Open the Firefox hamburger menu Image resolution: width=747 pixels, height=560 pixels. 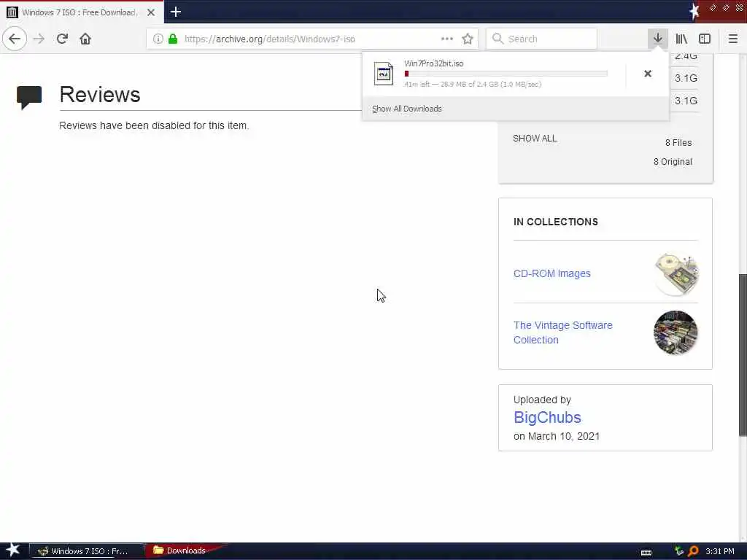click(x=733, y=39)
